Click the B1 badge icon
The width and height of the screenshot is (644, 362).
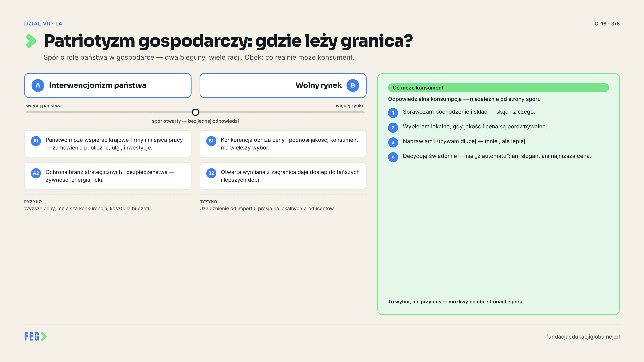tap(211, 141)
